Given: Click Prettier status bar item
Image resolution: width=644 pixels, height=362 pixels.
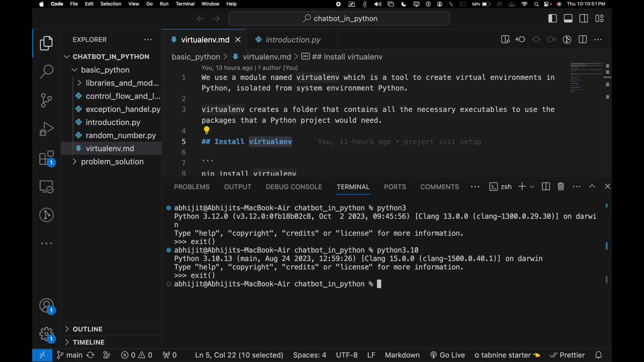Looking at the screenshot, I should (x=567, y=355).
